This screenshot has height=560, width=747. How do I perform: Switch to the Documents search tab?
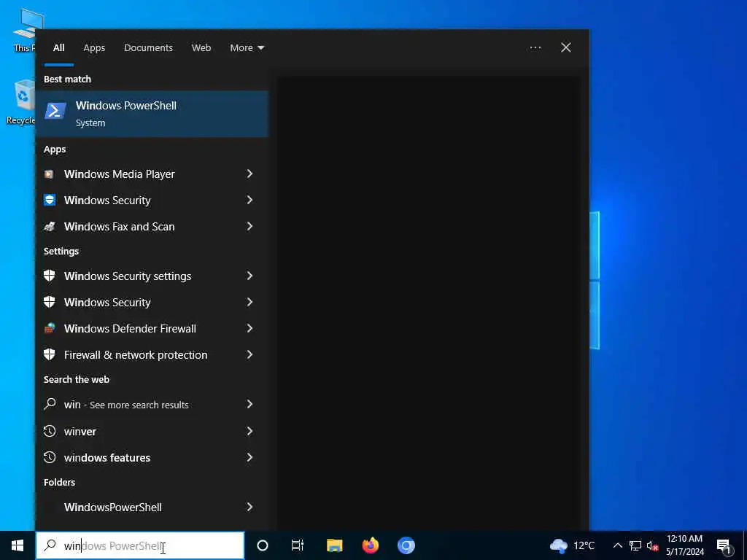(x=148, y=47)
